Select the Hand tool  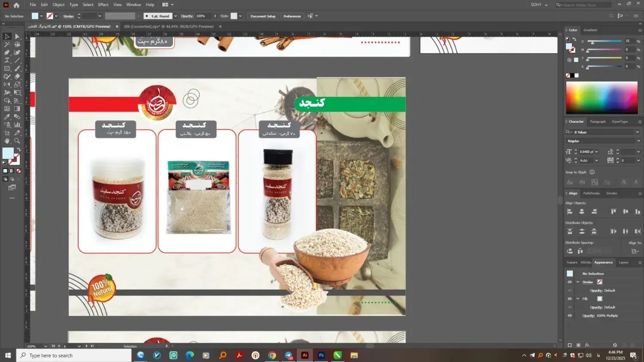click(7, 141)
